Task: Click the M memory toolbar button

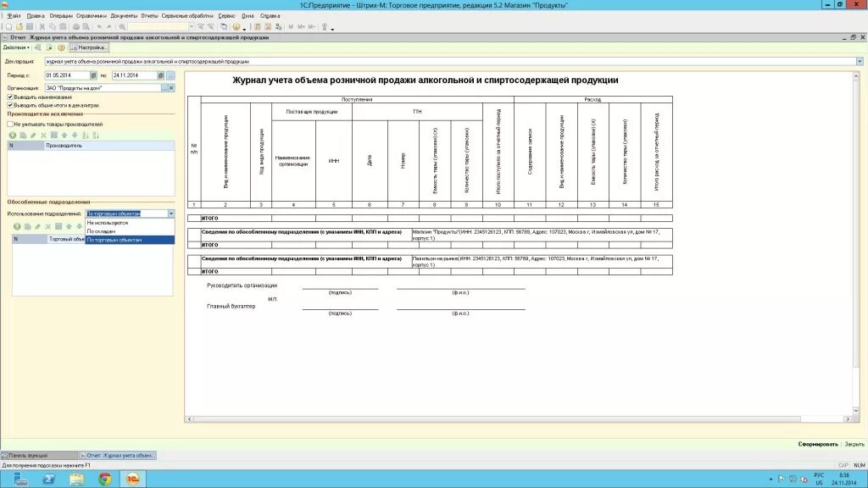Action: (292, 26)
